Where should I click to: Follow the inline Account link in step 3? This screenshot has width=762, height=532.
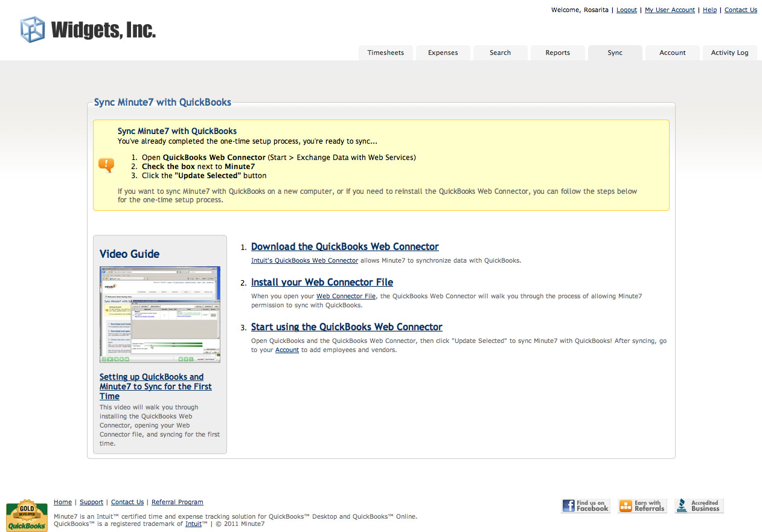(287, 350)
